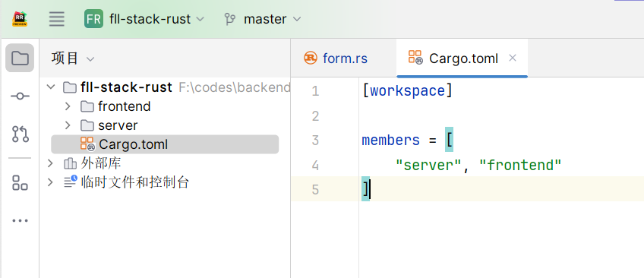Select the Cargo.toml editor tab

pyautogui.click(x=453, y=58)
